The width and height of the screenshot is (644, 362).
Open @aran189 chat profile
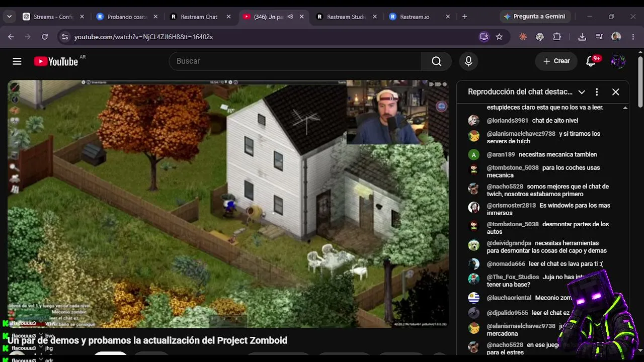501,155
